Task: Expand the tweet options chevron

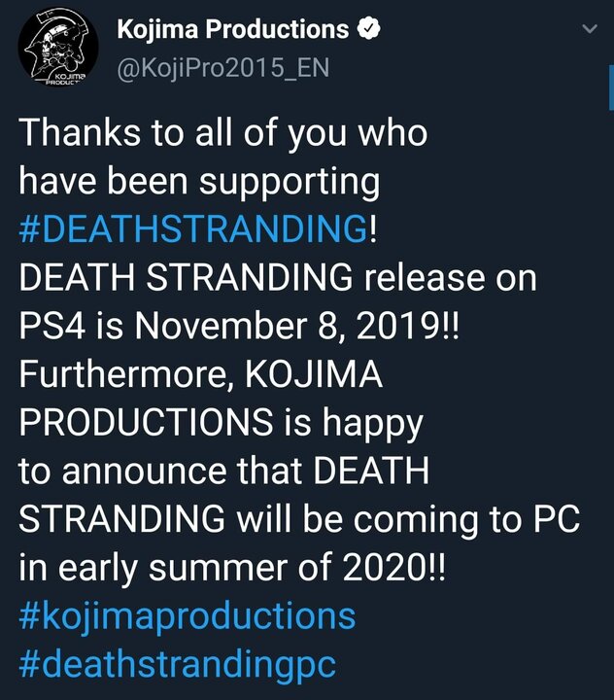Action: pos(590,29)
